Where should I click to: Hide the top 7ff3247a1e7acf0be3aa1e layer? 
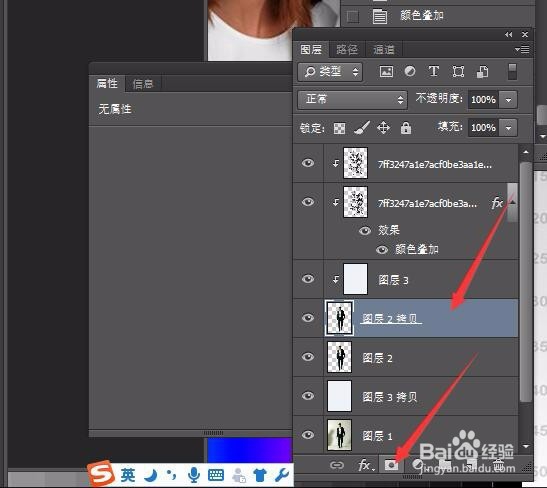coord(308,163)
